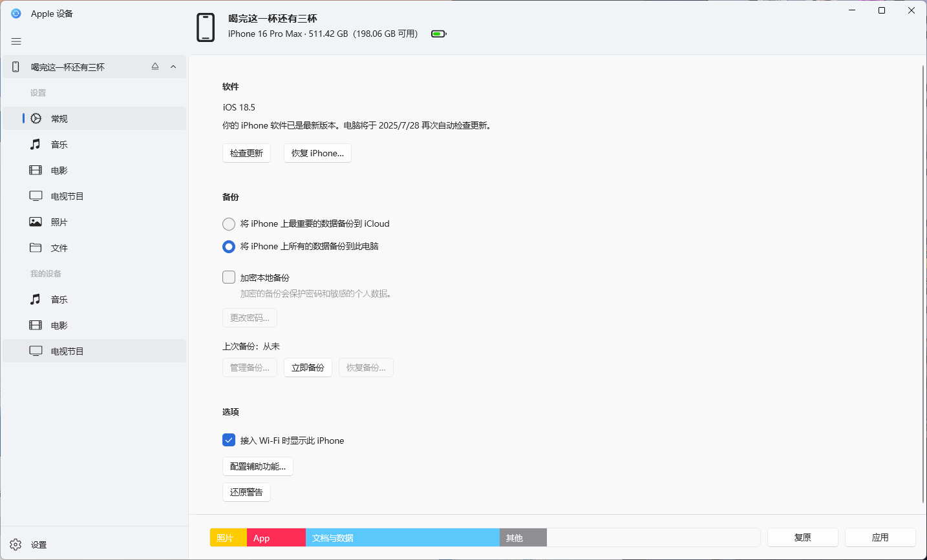
Task: Click 检查更新 to check for updates
Action: point(246,153)
